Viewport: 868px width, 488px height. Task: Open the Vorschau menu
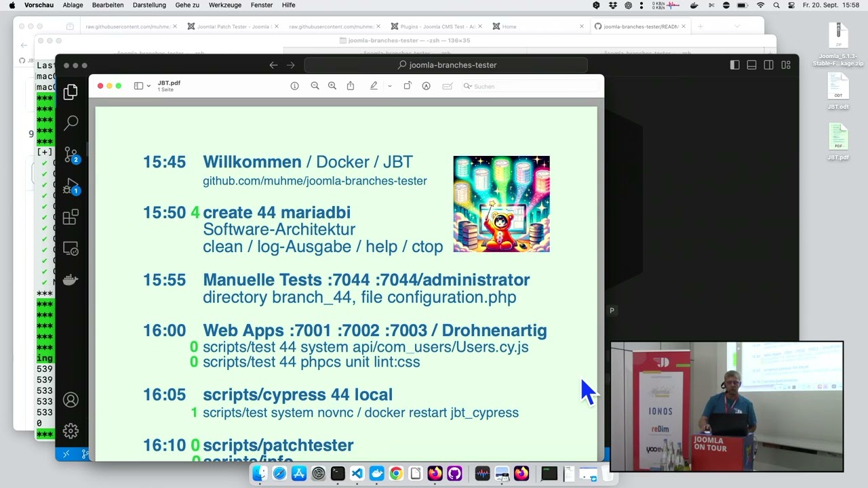[x=39, y=5]
